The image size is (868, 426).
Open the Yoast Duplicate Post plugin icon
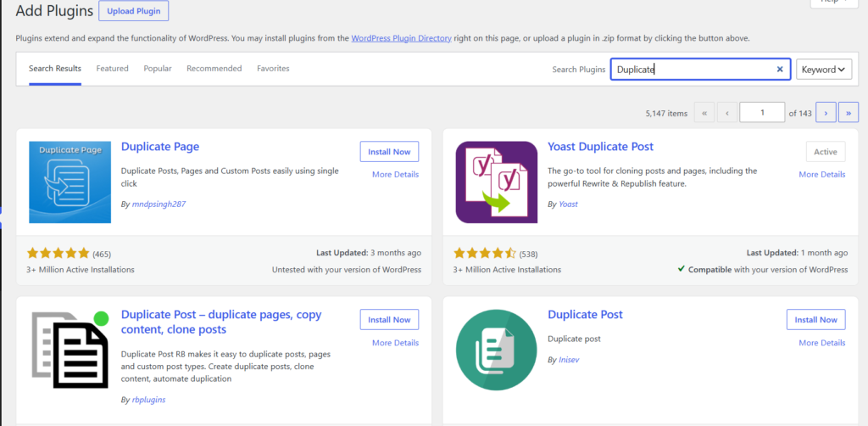tap(497, 182)
